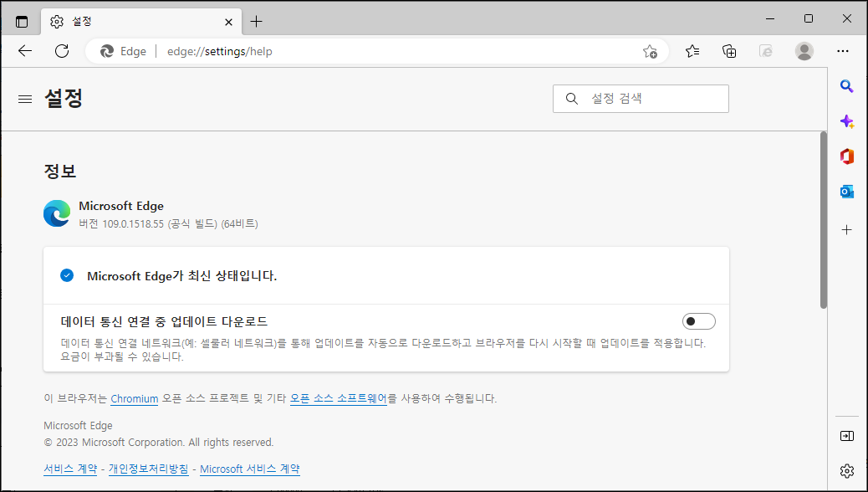Screen dimensions: 868x492
Task: Open the vertical tabs actions menu icon
Action: pyautogui.click(x=22, y=22)
